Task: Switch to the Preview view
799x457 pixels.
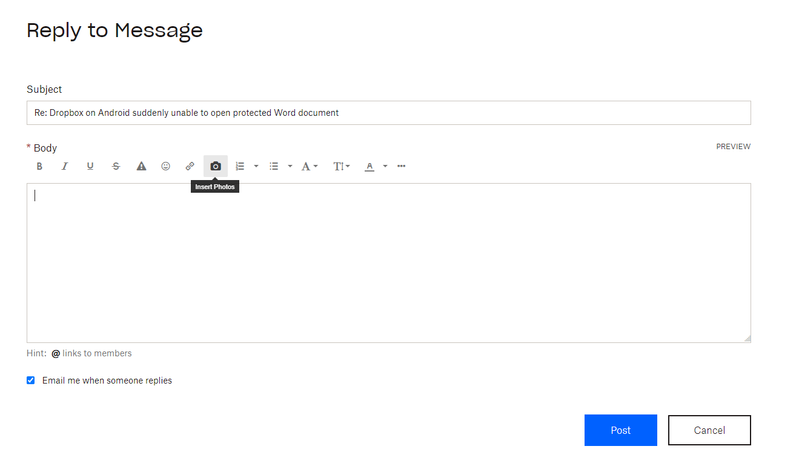Action: [733, 147]
